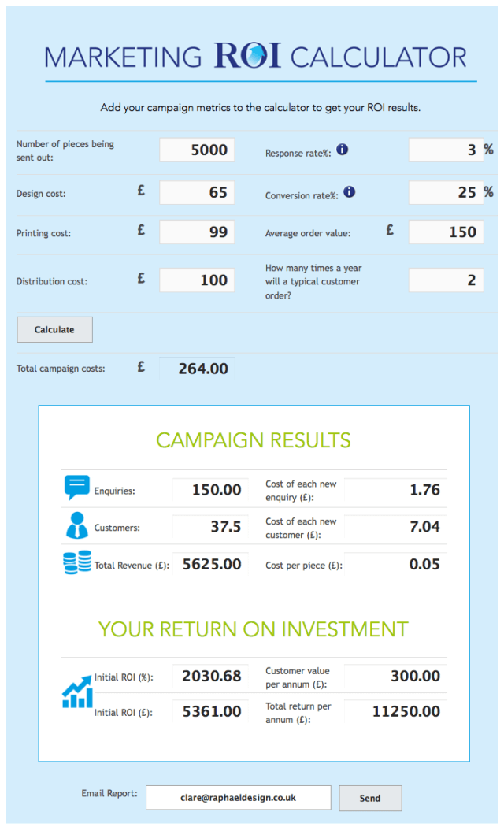Select the Printing cost input field
Image resolution: width=504 pixels, height=827 pixels.
pos(197,232)
